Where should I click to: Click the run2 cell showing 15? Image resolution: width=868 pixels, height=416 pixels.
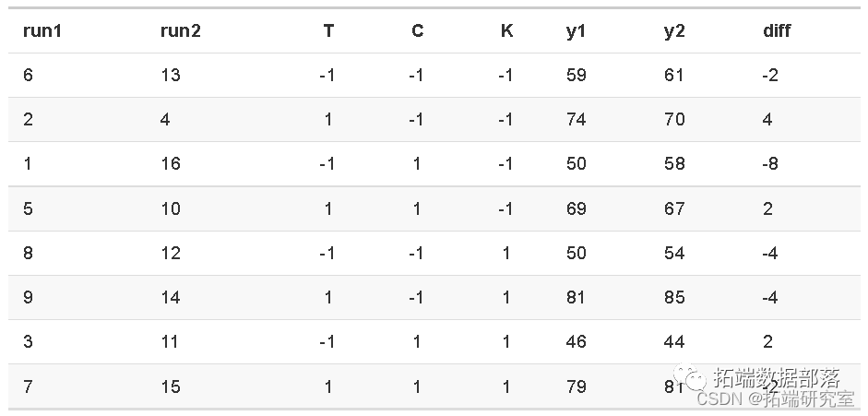tap(171, 386)
